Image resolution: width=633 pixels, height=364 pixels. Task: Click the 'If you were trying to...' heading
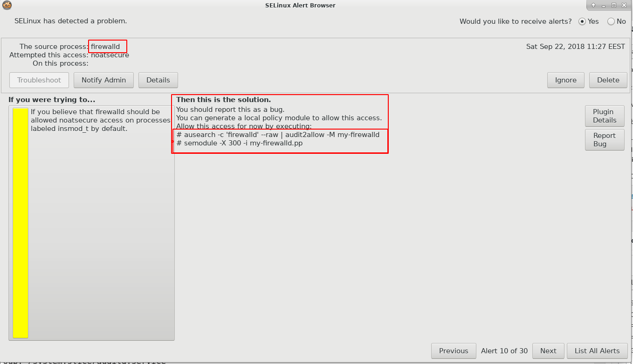52,100
